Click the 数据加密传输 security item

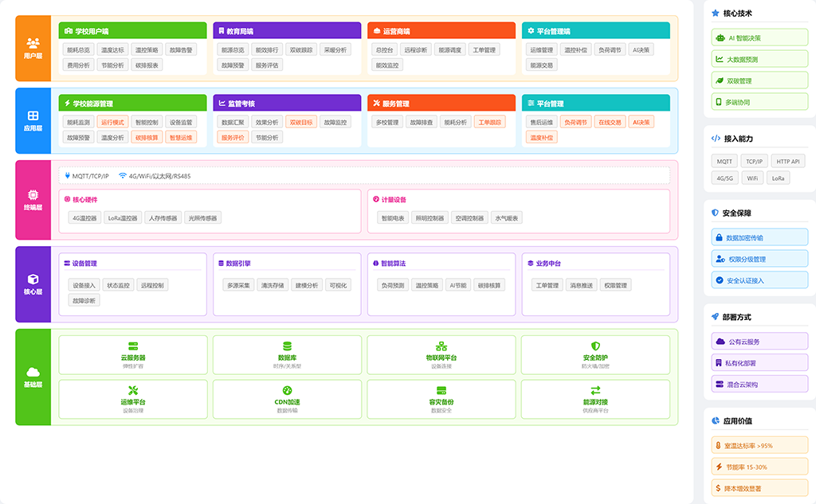coord(759,237)
